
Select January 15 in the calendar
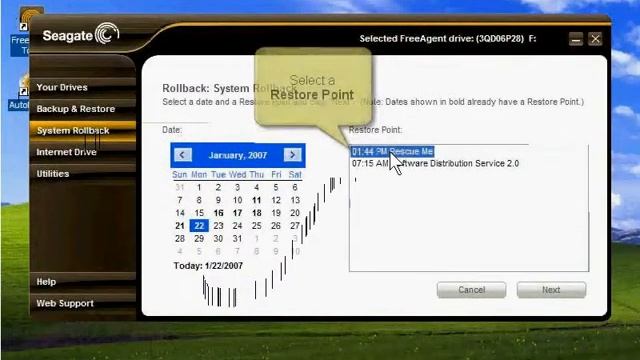click(199, 213)
